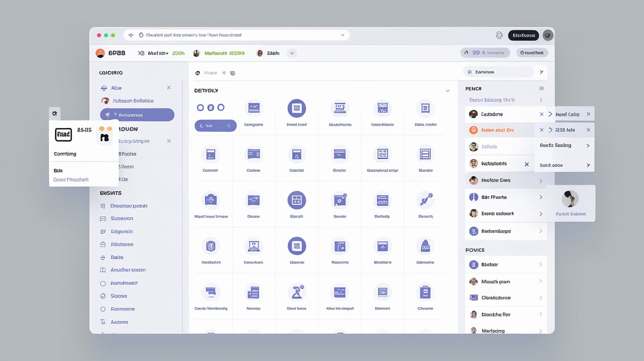
Task: Select the Raonatere circle radio in the sidebar
Action: [x=103, y=309]
